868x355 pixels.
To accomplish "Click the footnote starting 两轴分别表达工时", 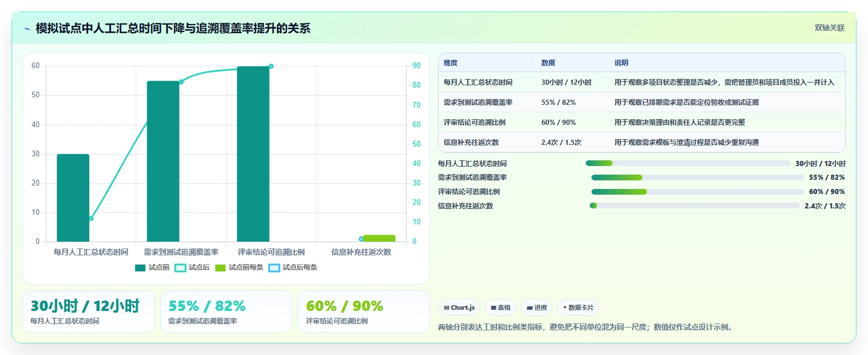I will 585,328.
